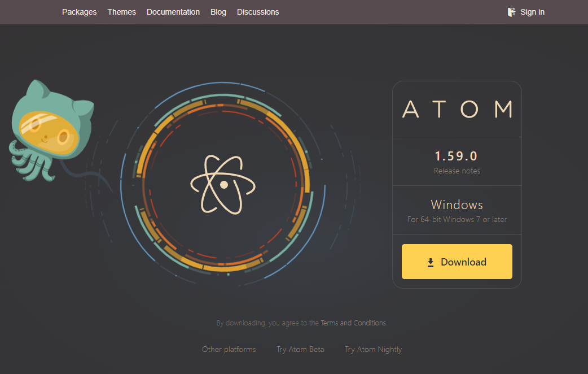Click the download arrow icon
The image size is (588, 374).
point(431,263)
